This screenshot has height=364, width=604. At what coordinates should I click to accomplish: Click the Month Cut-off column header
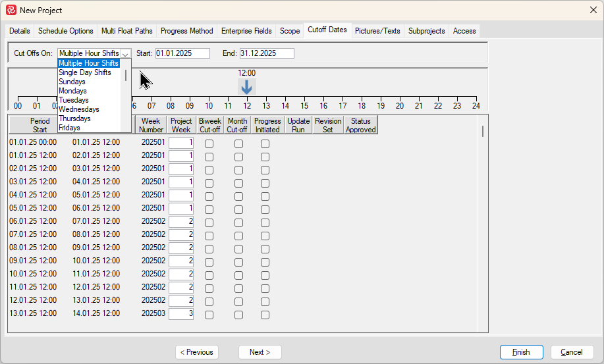237,125
